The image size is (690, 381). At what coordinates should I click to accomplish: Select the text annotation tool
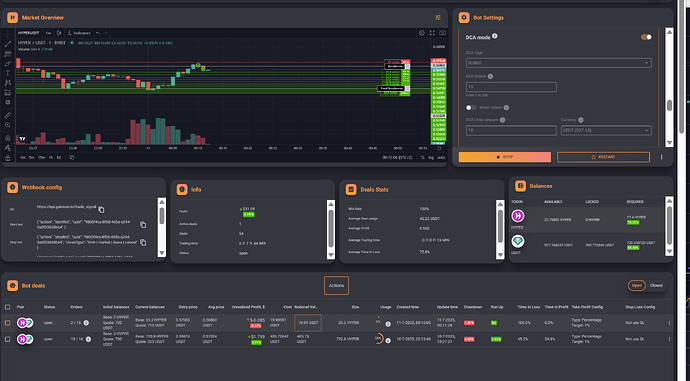(x=7, y=73)
